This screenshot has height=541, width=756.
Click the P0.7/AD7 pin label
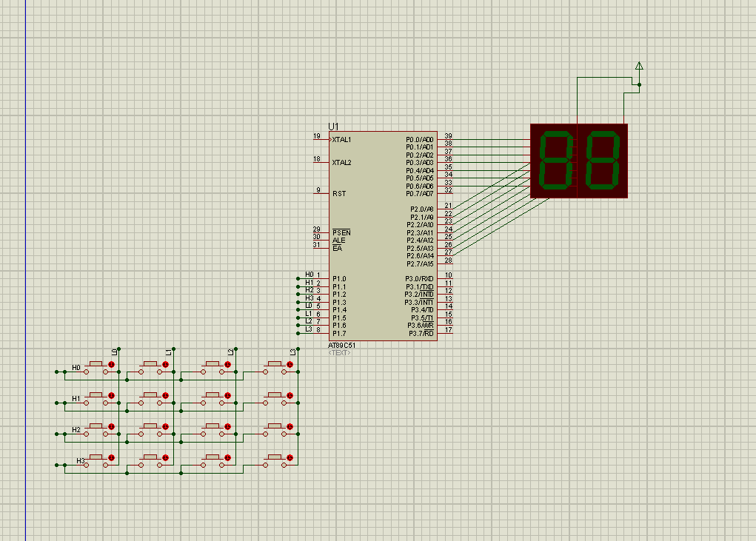(419, 194)
